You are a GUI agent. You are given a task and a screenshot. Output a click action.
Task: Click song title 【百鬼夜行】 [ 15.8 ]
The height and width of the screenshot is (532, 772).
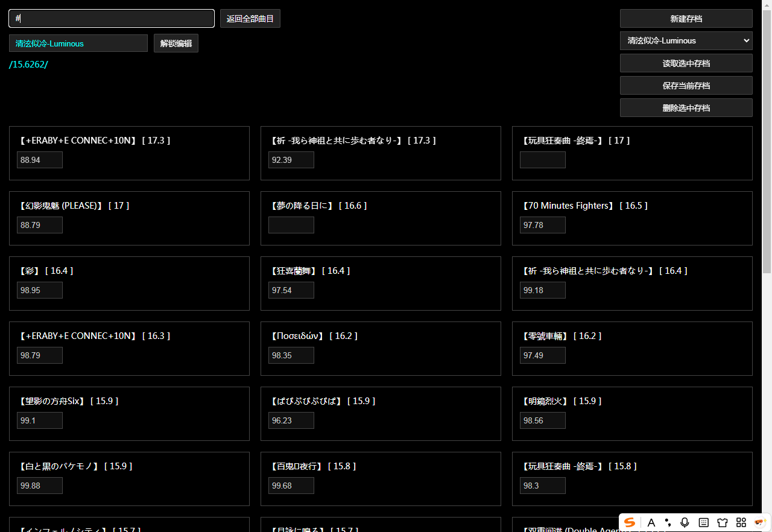(312, 466)
